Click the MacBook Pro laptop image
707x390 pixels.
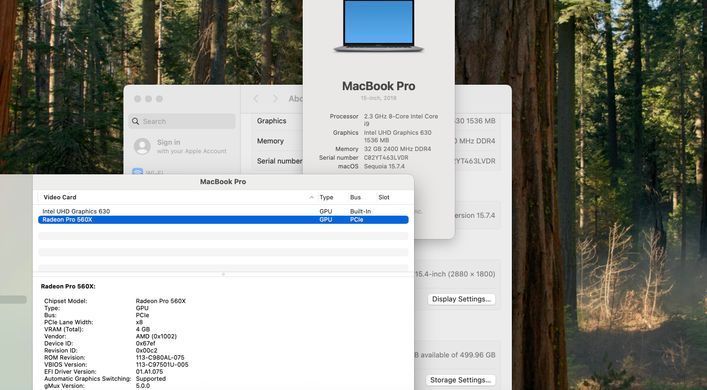click(378, 26)
